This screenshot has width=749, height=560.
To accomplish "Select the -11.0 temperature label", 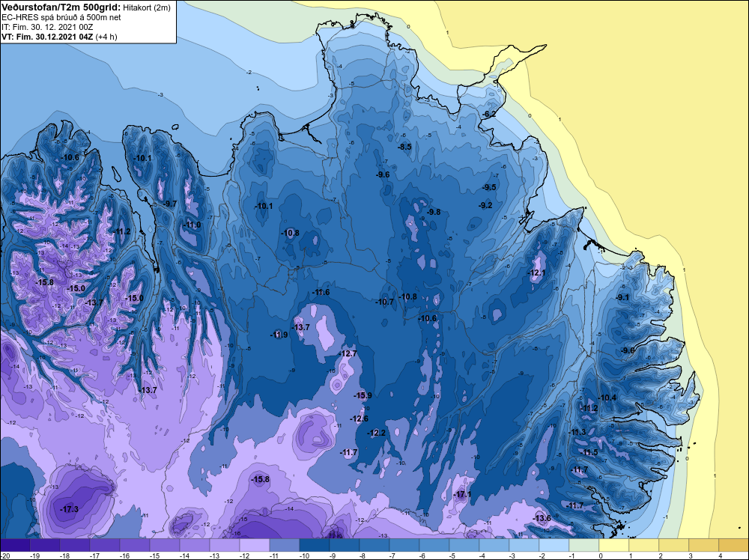I will click(192, 225).
